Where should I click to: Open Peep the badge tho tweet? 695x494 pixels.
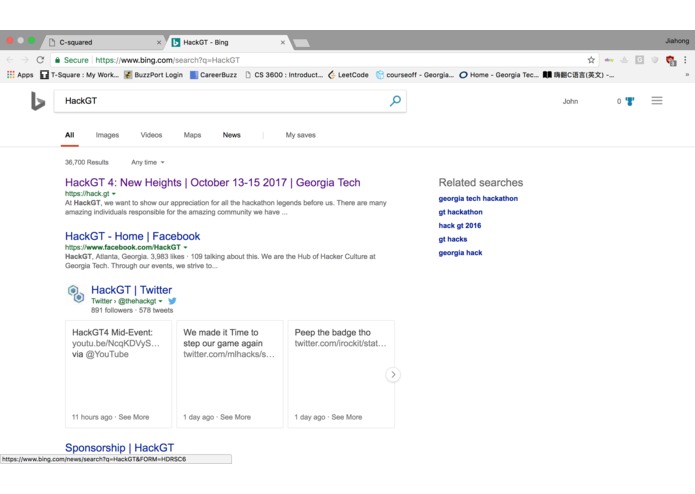pyautogui.click(x=341, y=374)
